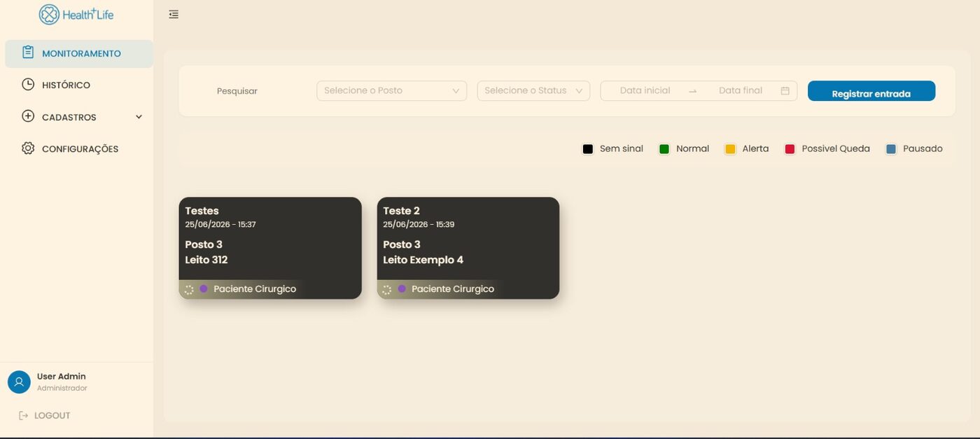Viewport: 980px width, 439px height.
Task: Click Posto 3 on the Testes card
Action: pyautogui.click(x=204, y=244)
